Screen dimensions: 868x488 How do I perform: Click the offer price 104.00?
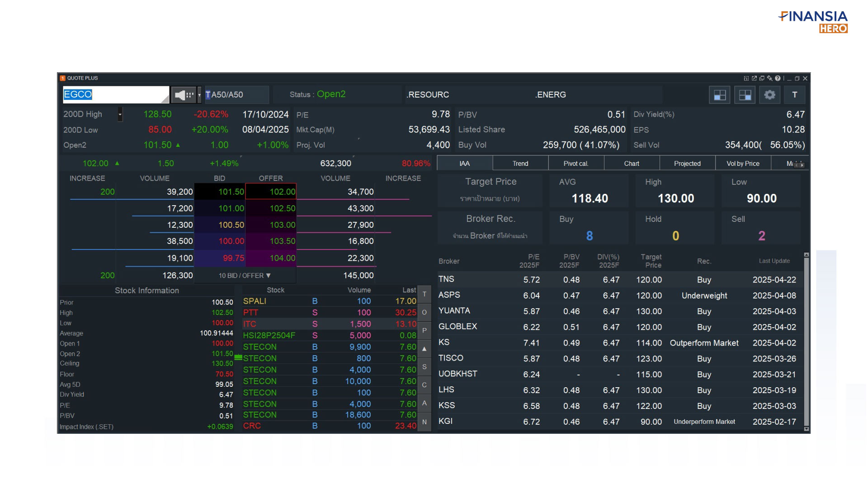[271, 258]
